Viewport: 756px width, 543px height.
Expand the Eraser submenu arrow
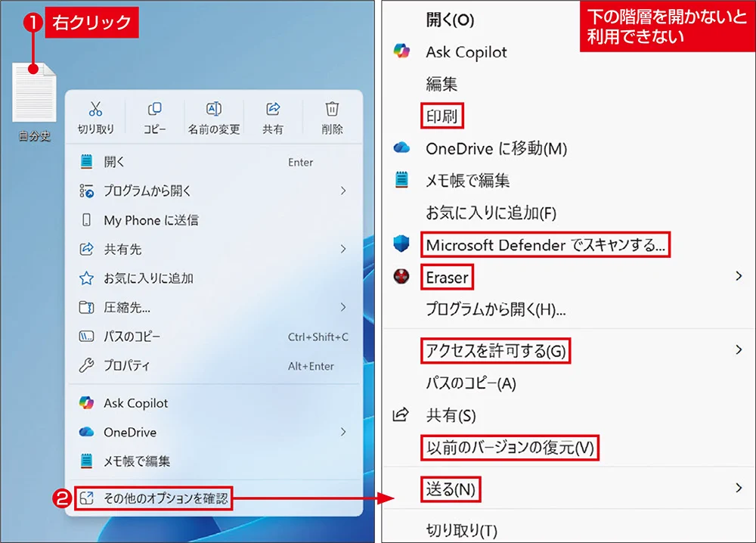tap(739, 276)
